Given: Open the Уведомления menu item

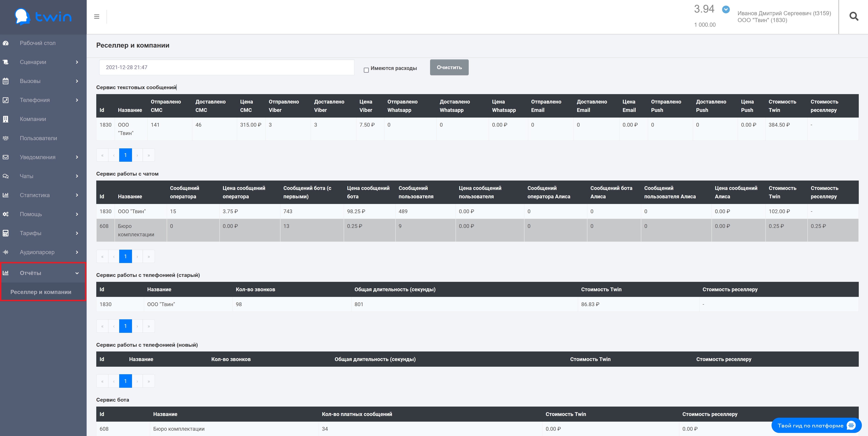Looking at the screenshot, I should point(37,157).
